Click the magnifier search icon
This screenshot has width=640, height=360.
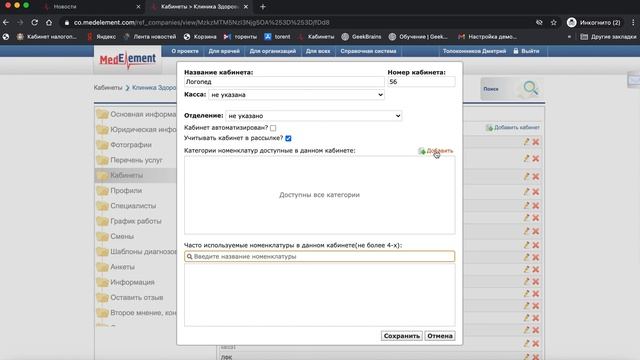click(x=531, y=88)
